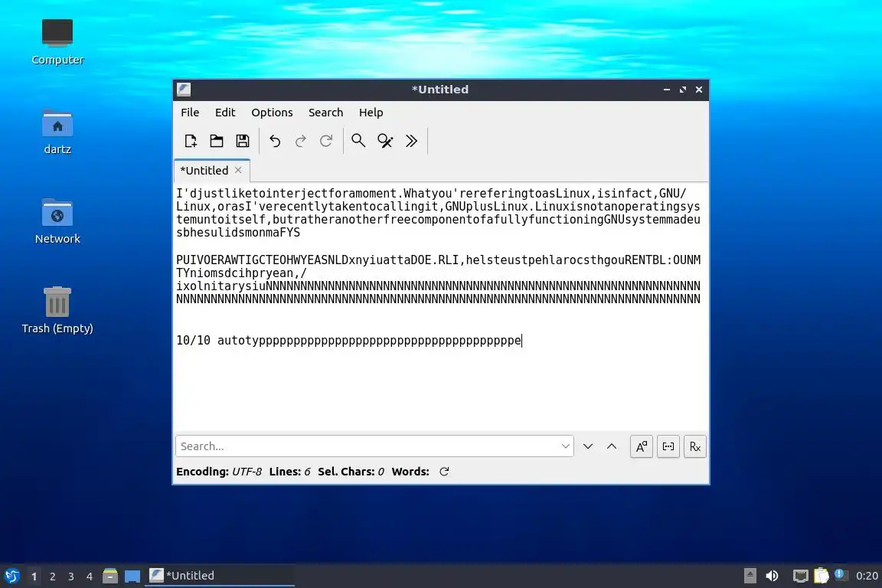
Task: Click the Lines: 6 status entry
Action: point(289,472)
